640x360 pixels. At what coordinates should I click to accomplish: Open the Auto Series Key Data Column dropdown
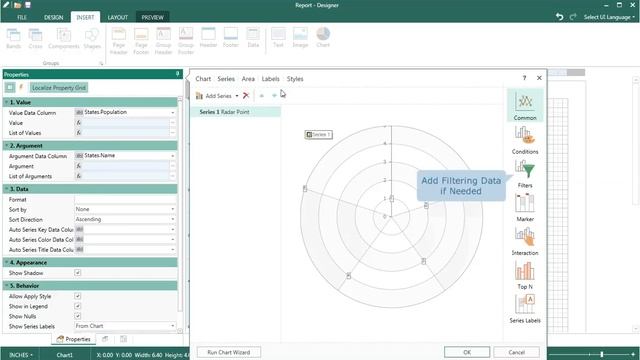[x=173, y=229]
